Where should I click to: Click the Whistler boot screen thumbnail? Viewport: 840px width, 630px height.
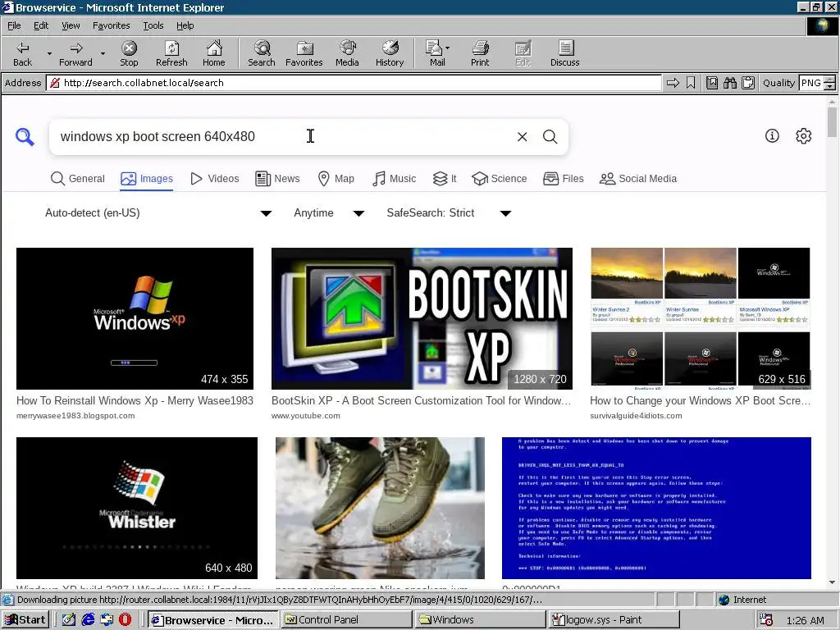point(137,508)
